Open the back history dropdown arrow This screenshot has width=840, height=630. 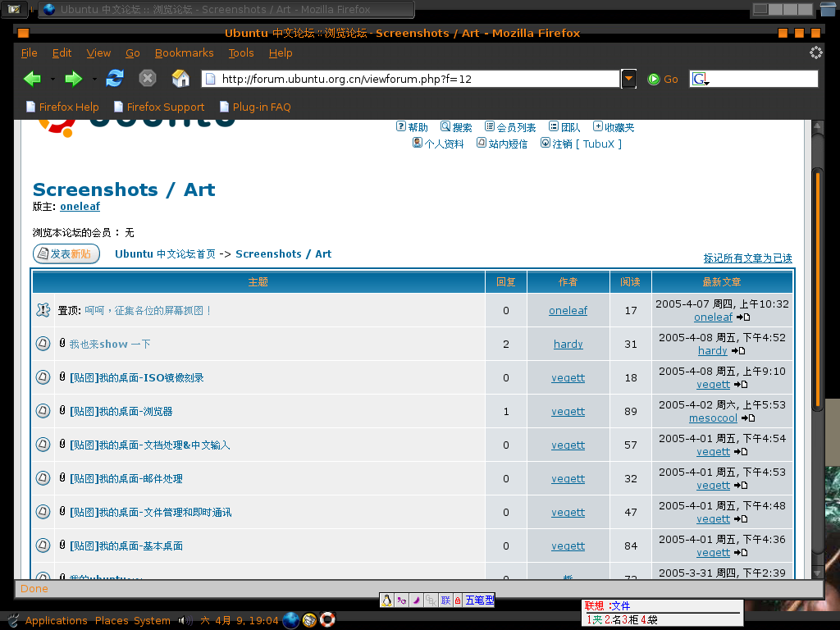[x=52, y=80]
